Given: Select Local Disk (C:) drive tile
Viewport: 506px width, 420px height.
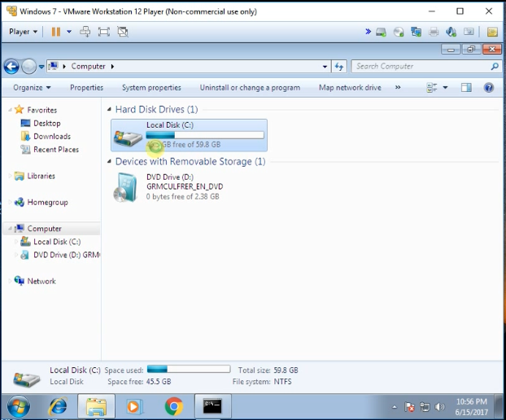Looking at the screenshot, I should (x=189, y=135).
